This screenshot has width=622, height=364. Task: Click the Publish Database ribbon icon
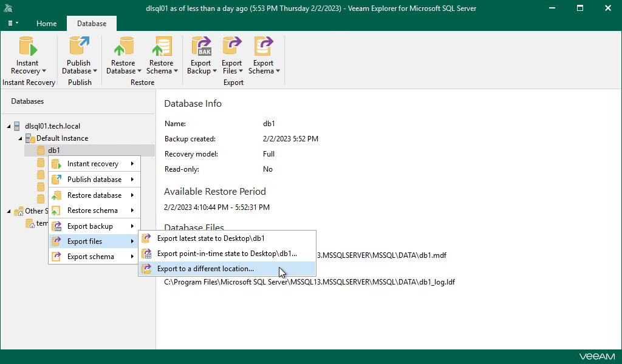[x=79, y=46]
